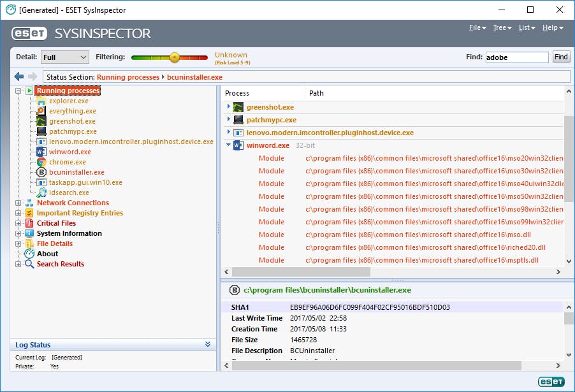Click the everything.exe search icon

tap(41, 111)
